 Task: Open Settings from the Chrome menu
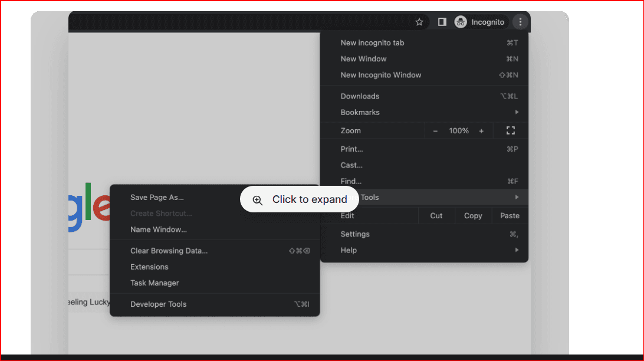point(355,234)
